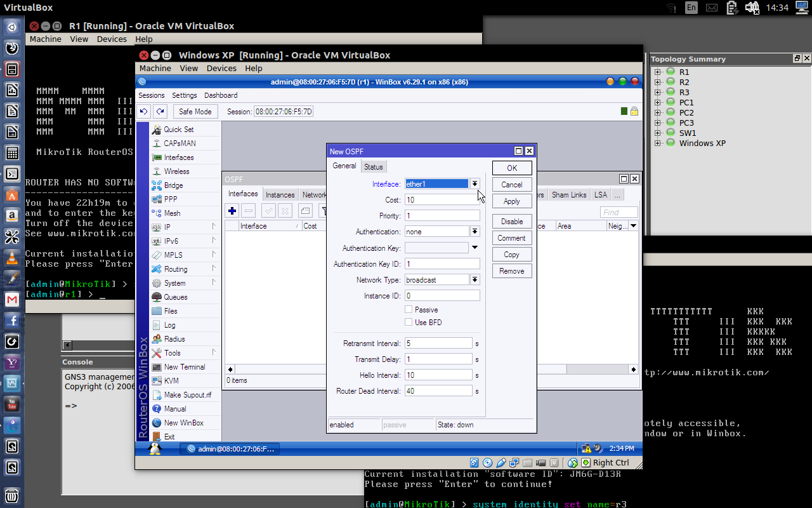Open Radius in WinBox sidebar
Screen dimensions: 812x508
[174, 339]
